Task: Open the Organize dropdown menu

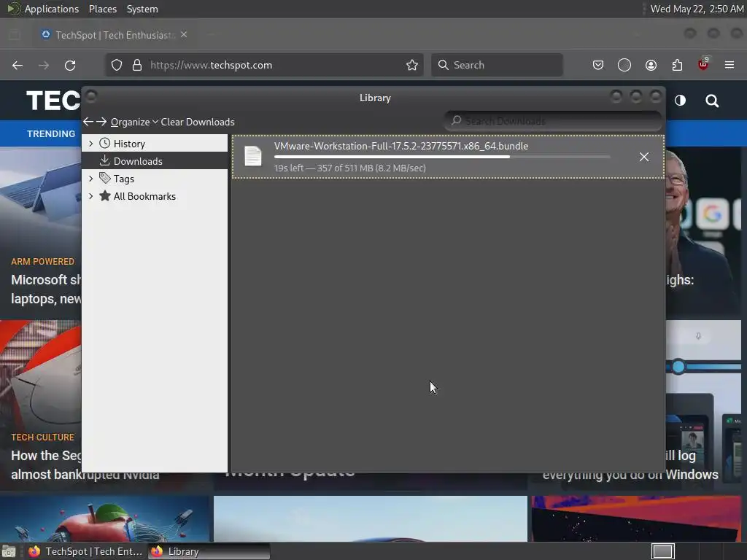Action: [134, 122]
